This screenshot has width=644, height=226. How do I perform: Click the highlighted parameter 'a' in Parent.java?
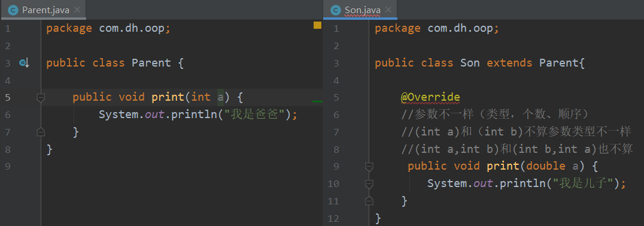tap(221, 98)
